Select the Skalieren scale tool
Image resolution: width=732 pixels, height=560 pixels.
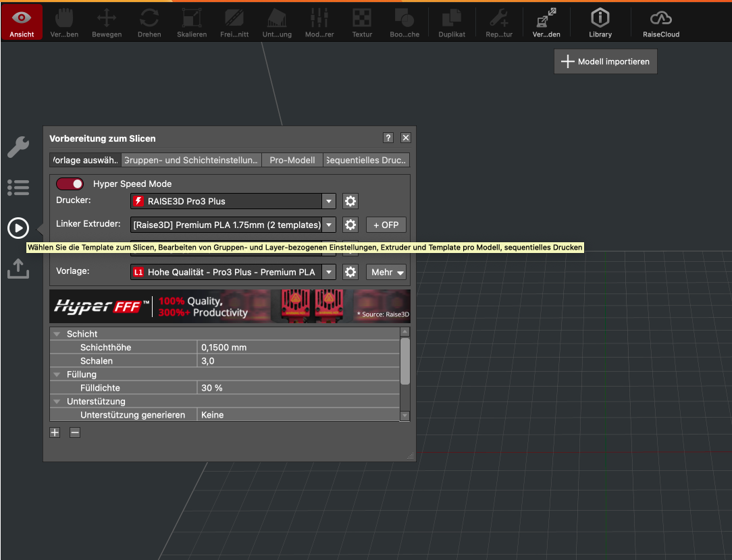point(192,22)
